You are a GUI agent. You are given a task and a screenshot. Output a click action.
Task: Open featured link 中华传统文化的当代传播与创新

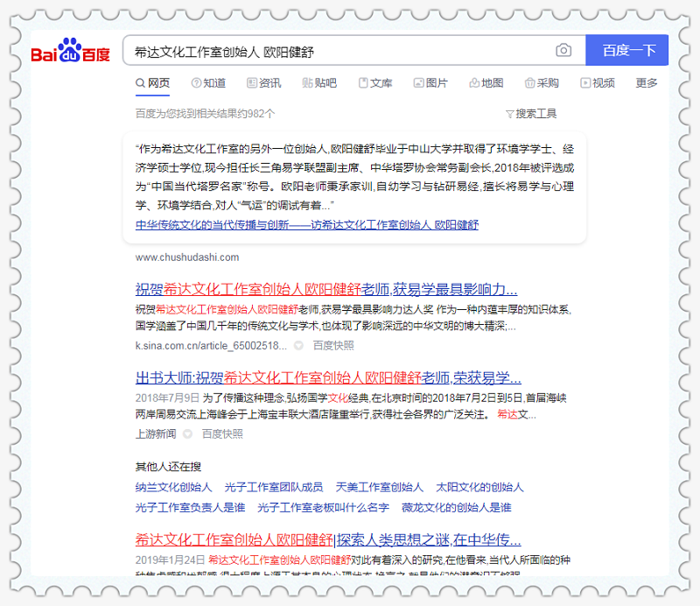[x=307, y=225]
